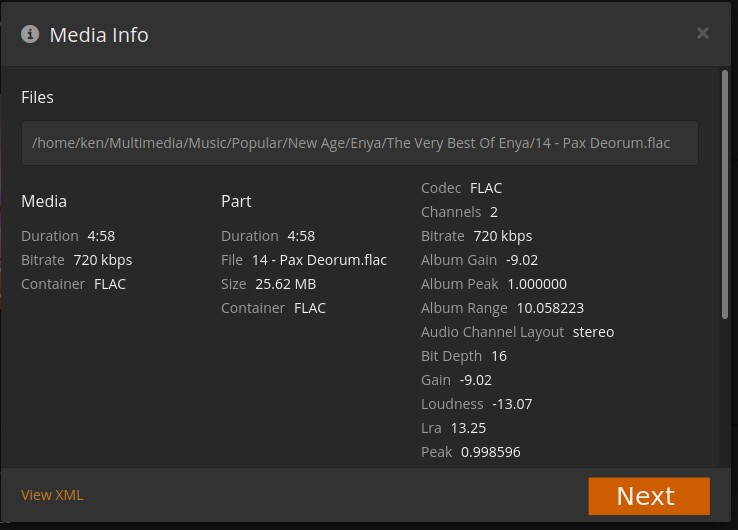Viewport: 738px width, 530px height.
Task: Click the Peak value 0.998596
Action: coord(490,452)
